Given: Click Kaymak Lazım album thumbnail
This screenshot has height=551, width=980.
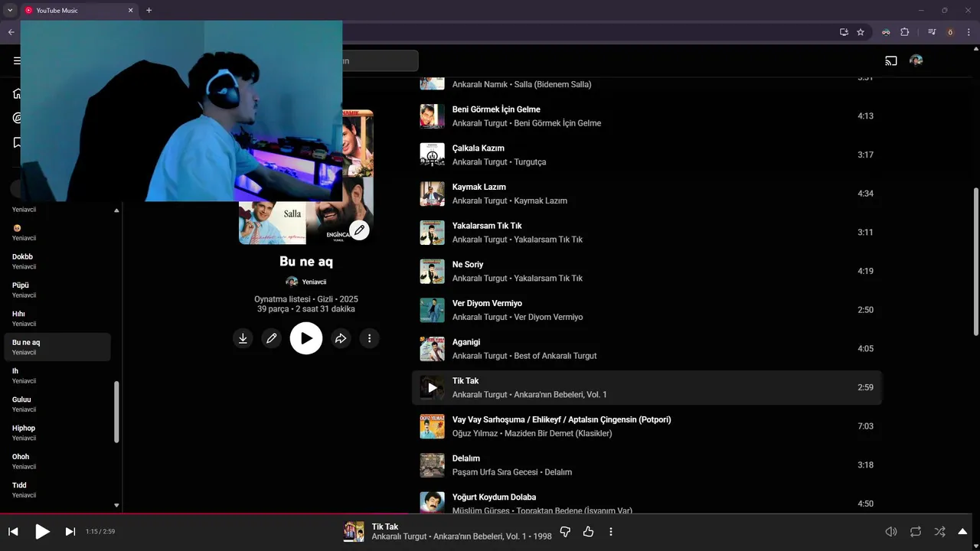Looking at the screenshot, I should point(432,194).
